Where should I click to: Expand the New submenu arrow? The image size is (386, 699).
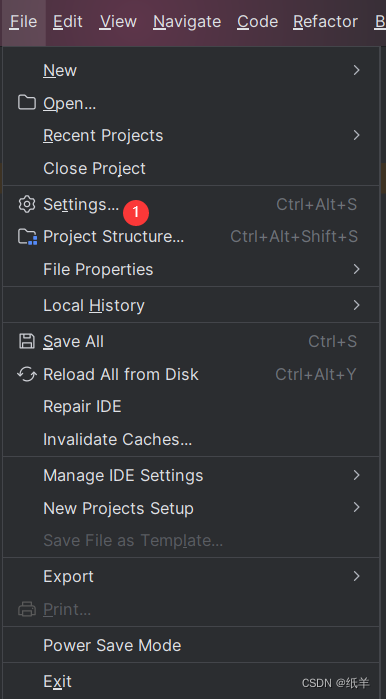356,70
